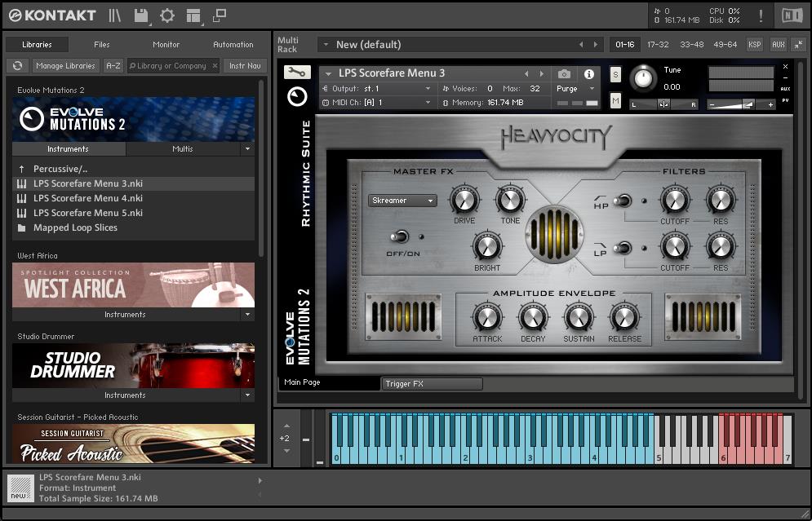Open the instrument info icon
Image resolution: width=812 pixels, height=521 pixels.
pyautogui.click(x=588, y=74)
